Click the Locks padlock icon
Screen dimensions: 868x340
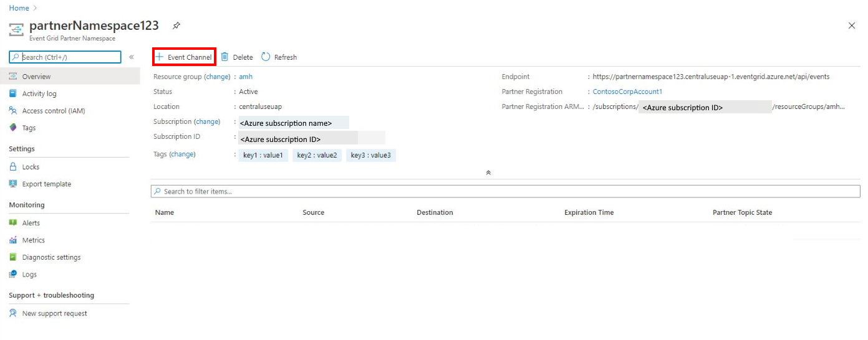13,167
